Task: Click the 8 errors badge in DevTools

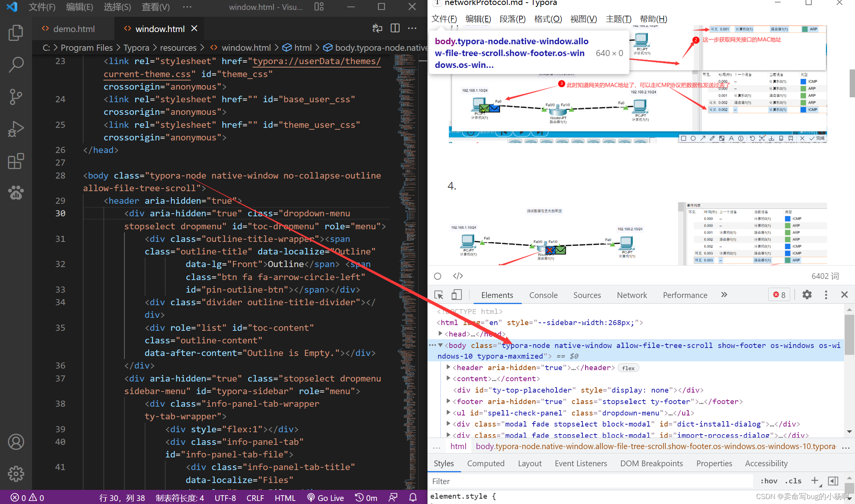Action: (779, 295)
